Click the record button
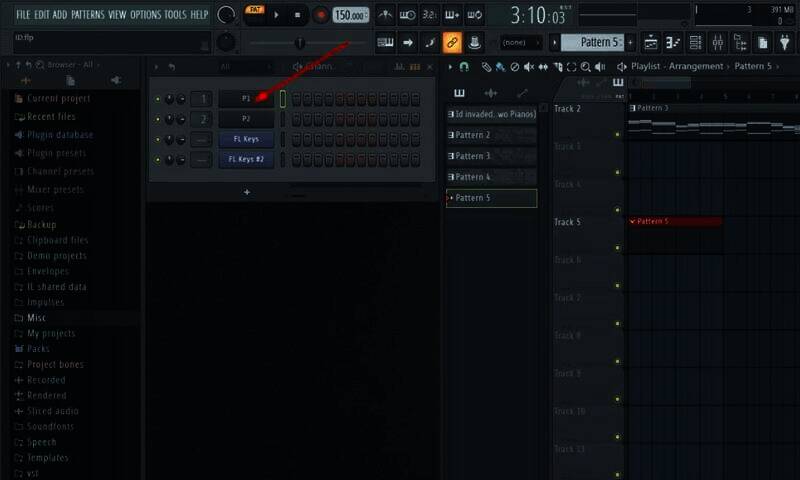This screenshot has height=480, width=800. click(320, 15)
